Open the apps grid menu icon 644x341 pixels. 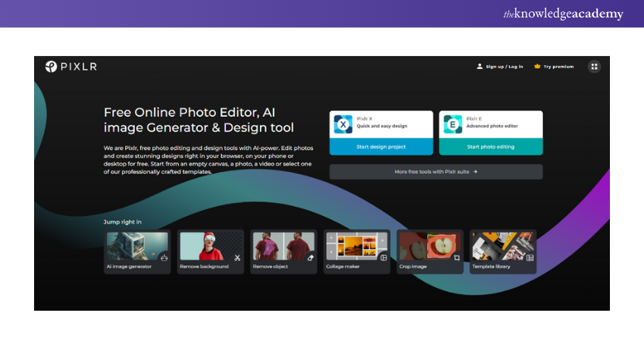(595, 67)
